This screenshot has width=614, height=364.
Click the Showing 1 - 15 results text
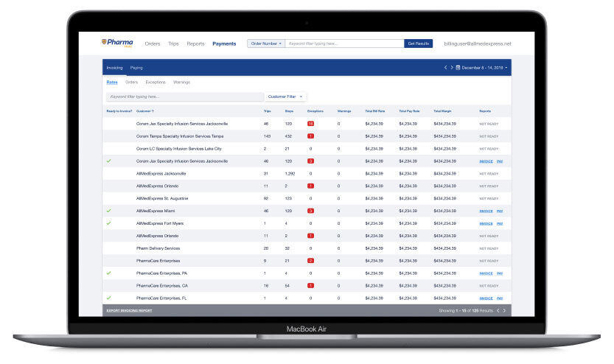[466, 310]
